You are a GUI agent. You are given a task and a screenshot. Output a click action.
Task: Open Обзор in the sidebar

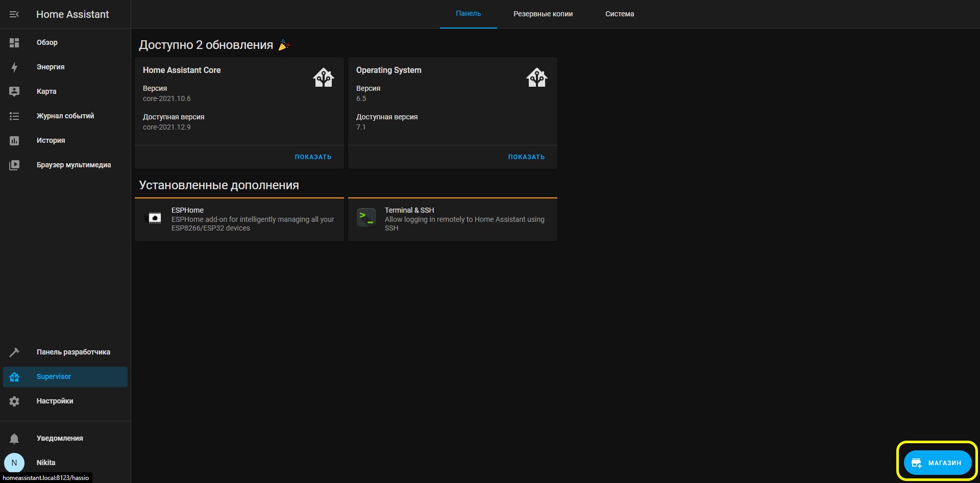click(65, 43)
